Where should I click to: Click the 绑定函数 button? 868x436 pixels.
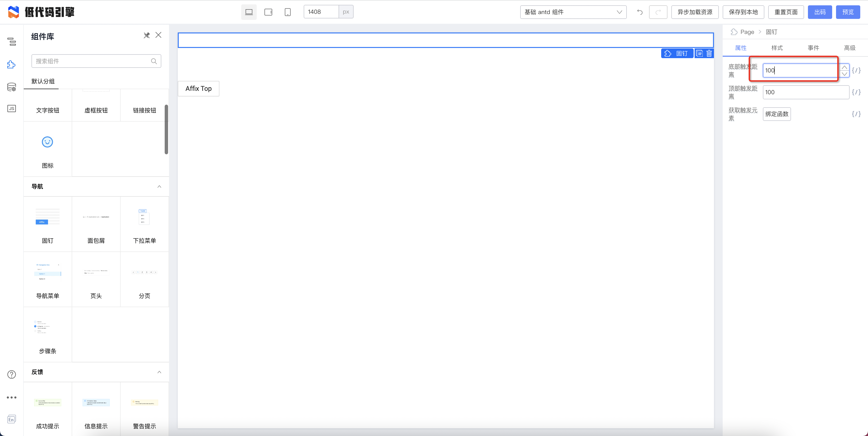[777, 114]
